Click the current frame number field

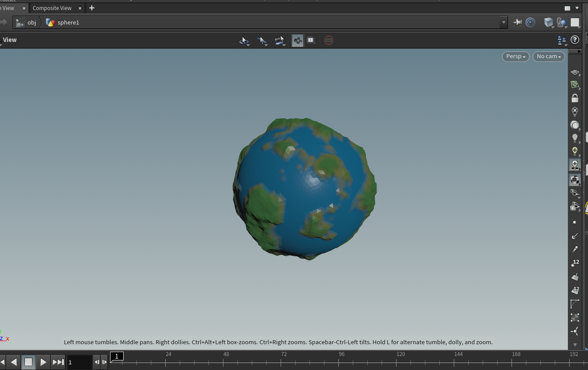point(79,362)
